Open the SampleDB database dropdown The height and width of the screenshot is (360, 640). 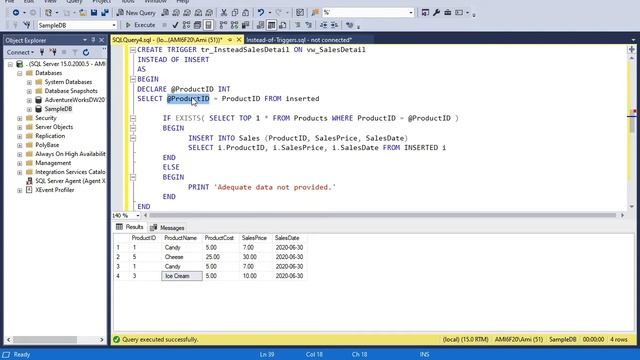pos(114,25)
